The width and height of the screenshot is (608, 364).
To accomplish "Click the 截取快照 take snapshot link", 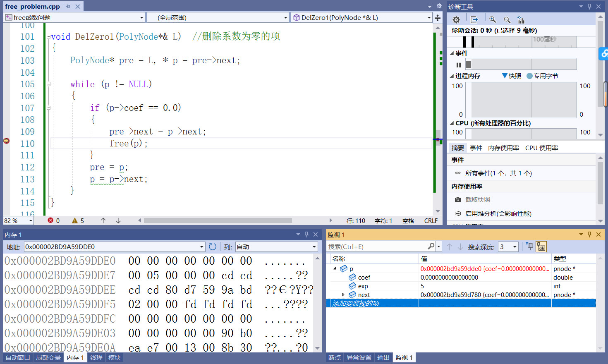I will [x=478, y=199].
